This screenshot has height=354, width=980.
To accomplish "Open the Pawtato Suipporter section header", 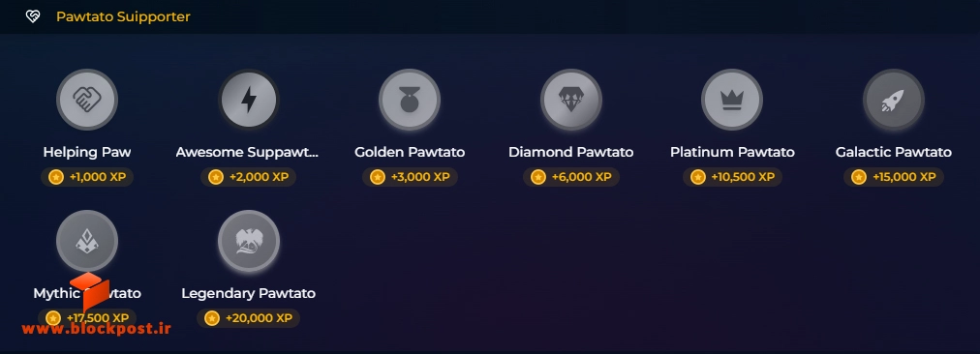I will pos(123,16).
